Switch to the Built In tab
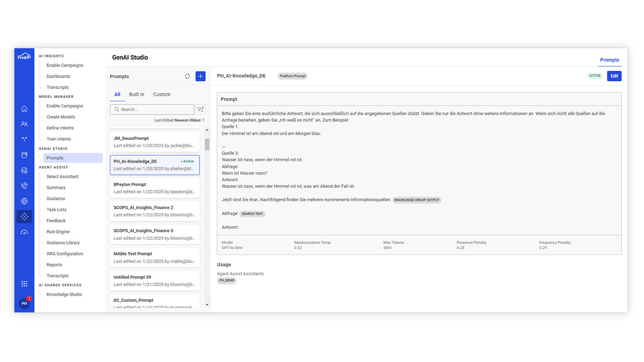The width and height of the screenshot is (644, 362). click(137, 95)
